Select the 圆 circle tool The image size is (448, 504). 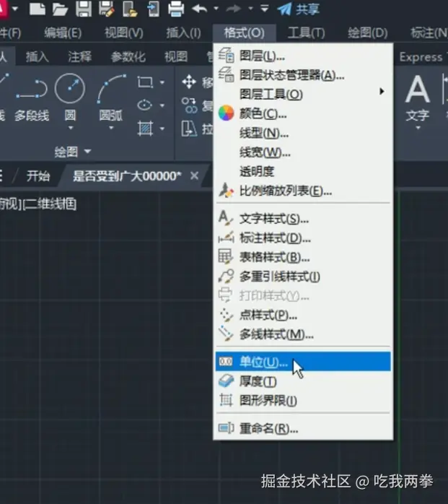click(x=70, y=97)
